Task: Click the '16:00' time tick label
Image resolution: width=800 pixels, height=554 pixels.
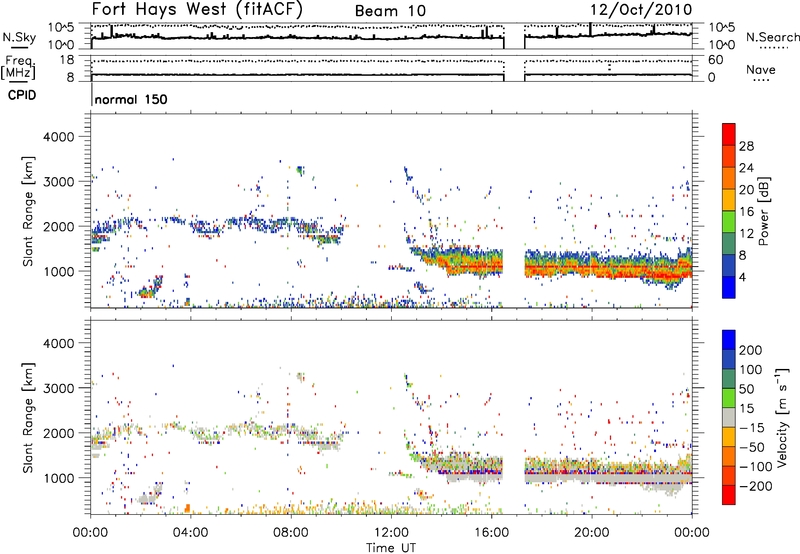Action: point(491,533)
